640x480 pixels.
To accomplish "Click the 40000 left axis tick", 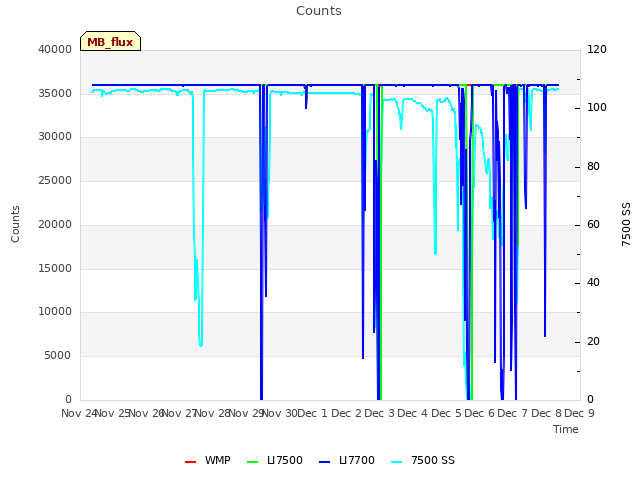I will coord(55,49).
